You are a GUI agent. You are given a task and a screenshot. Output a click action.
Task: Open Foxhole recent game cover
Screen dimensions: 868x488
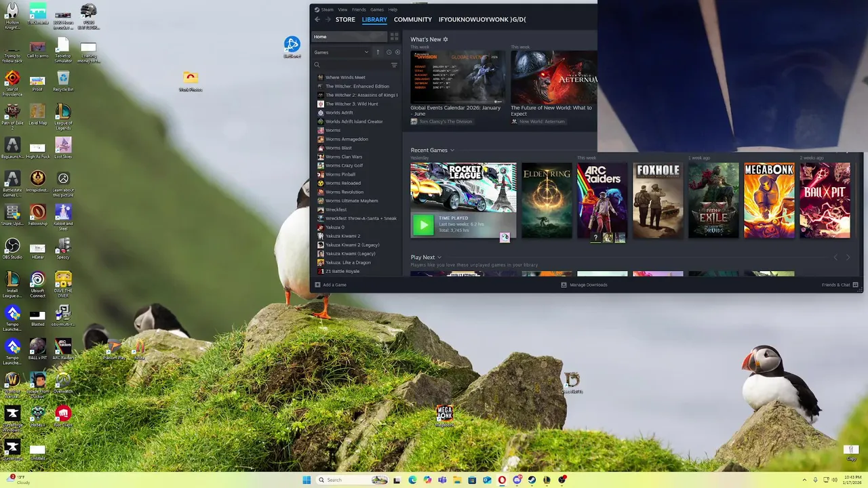click(658, 201)
